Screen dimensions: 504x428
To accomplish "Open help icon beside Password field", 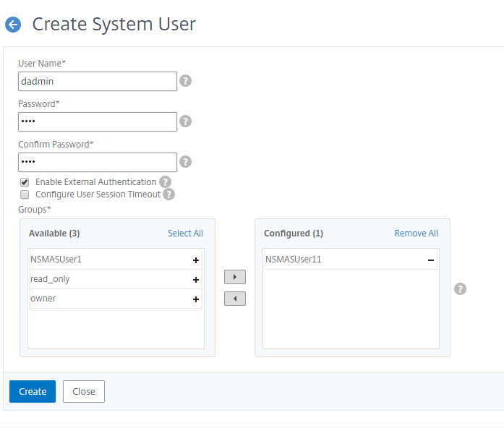I will [x=185, y=121].
